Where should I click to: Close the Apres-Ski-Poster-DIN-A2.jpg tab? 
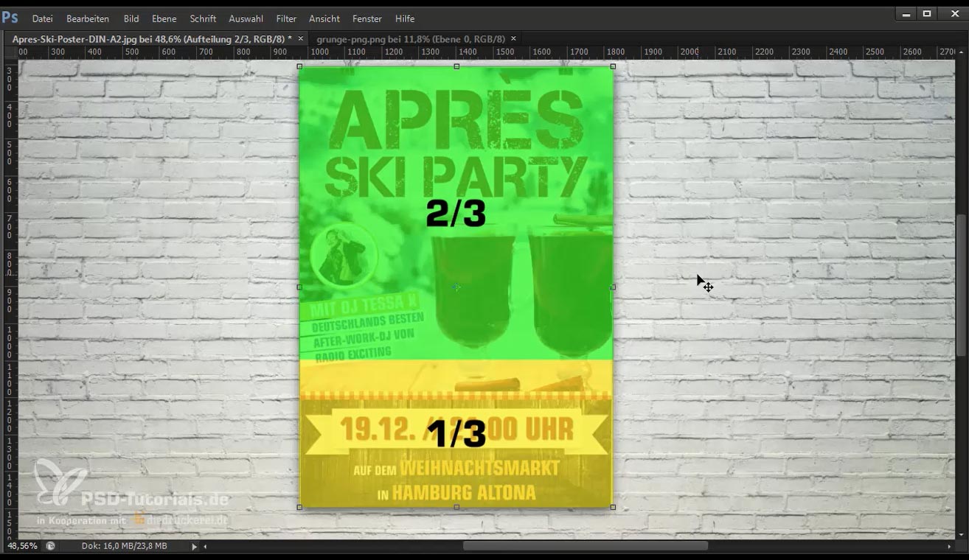pos(300,38)
